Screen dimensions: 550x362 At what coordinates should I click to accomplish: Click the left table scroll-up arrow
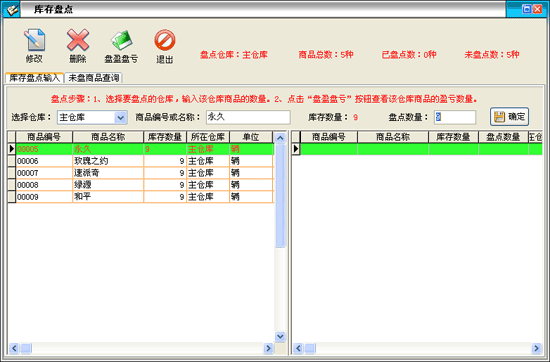(280, 138)
